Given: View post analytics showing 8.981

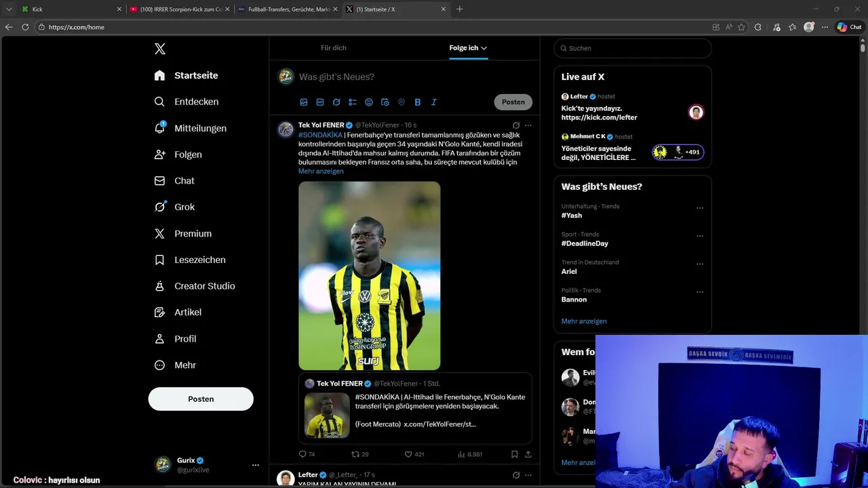Looking at the screenshot, I should (470, 454).
